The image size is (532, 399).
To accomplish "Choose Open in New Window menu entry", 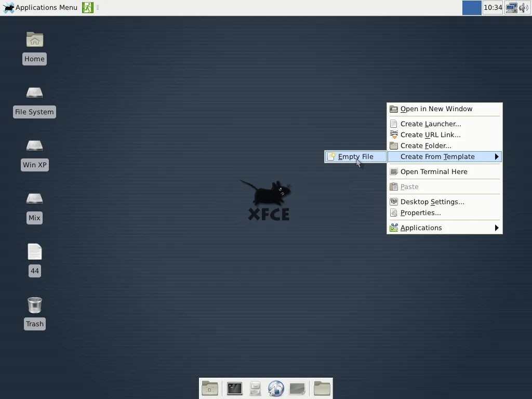I will pyautogui.click(x=445, y=109).
